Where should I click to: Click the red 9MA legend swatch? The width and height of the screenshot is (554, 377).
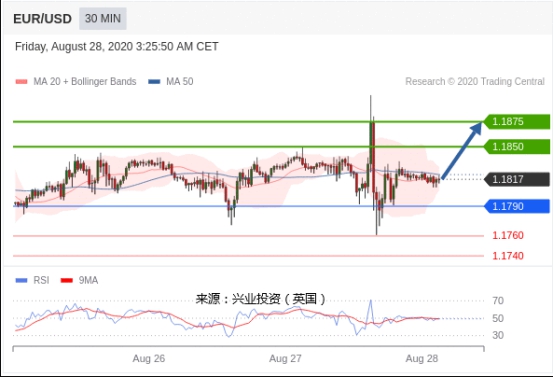tap(67, 281)
